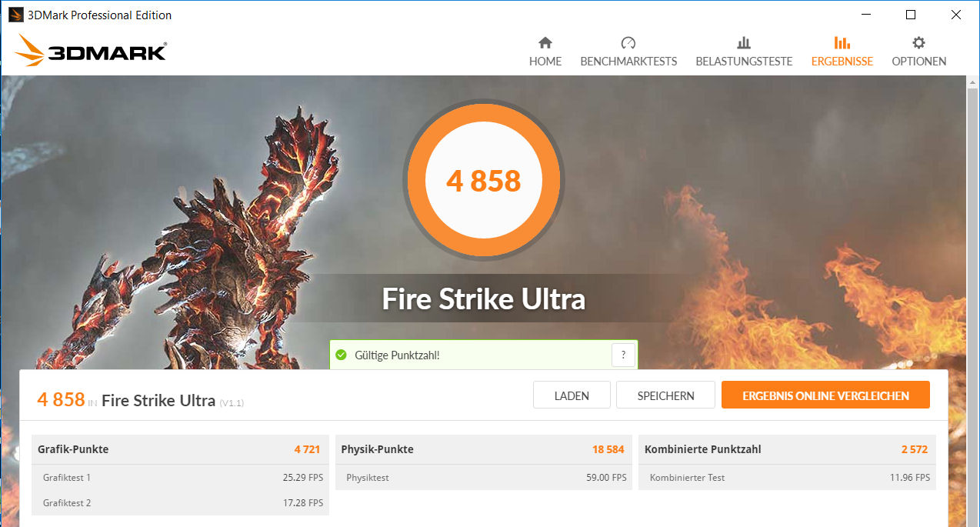Open Optionen via the gear icon
Viewport: 980px width, 527px height.
click(918, 43)
